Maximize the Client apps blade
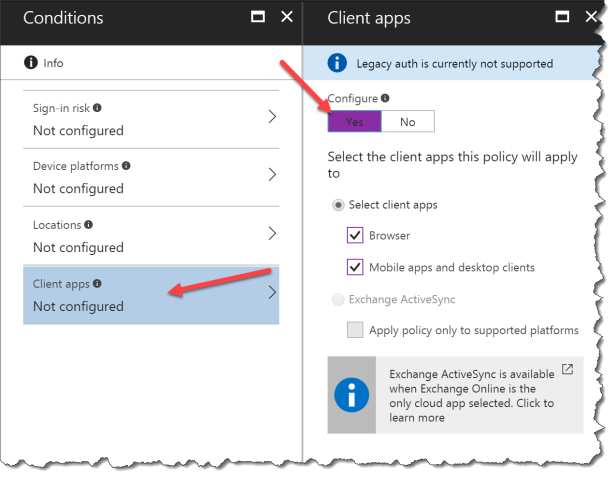Viewport: 616px width, 479px height. click(x=562, y=17)
